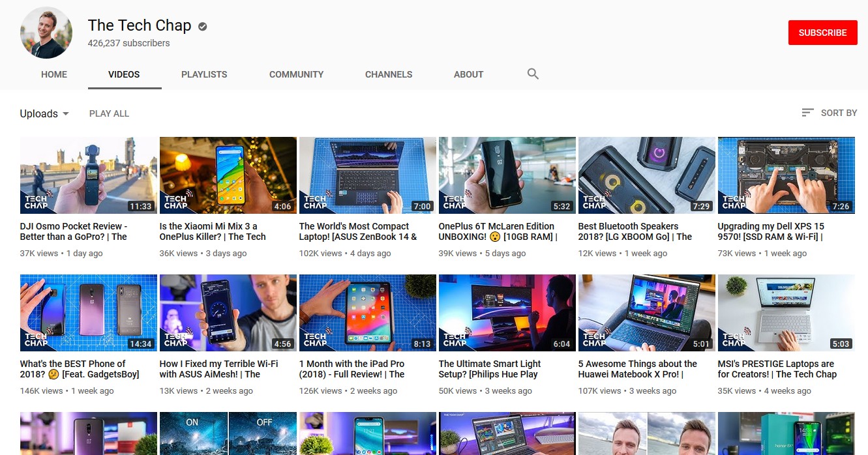The height and width of the screenshot is (455, 868).
Task: Click the 426,237 subscribers count
Action: tap(129, 43)
